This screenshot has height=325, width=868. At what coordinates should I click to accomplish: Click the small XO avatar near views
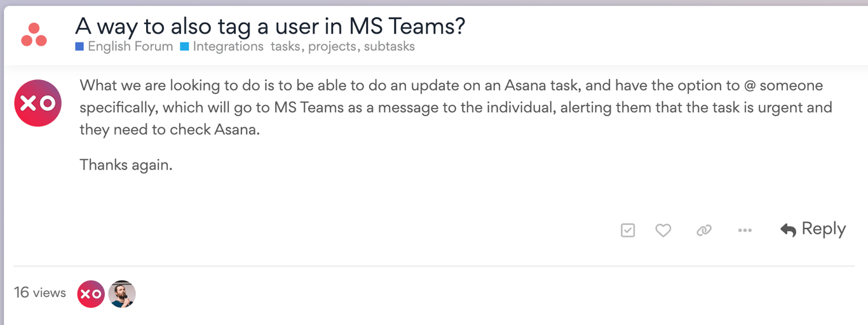pos(91,294)
